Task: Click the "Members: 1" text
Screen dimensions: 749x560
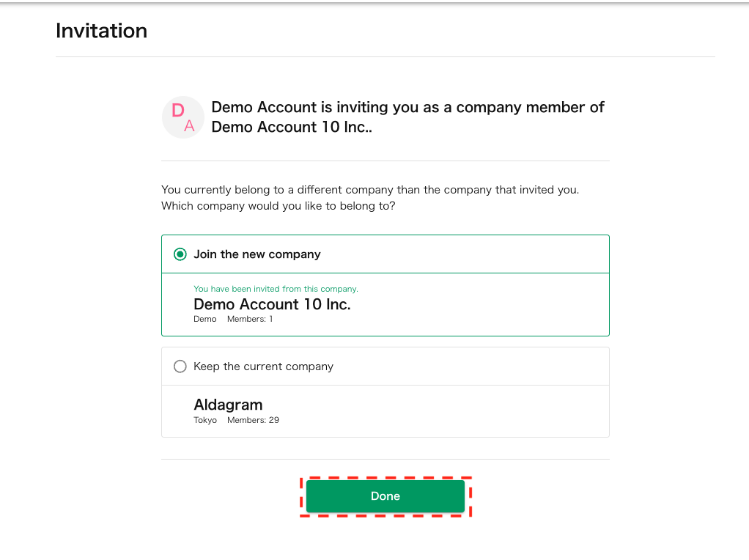Action: point(250,320)
